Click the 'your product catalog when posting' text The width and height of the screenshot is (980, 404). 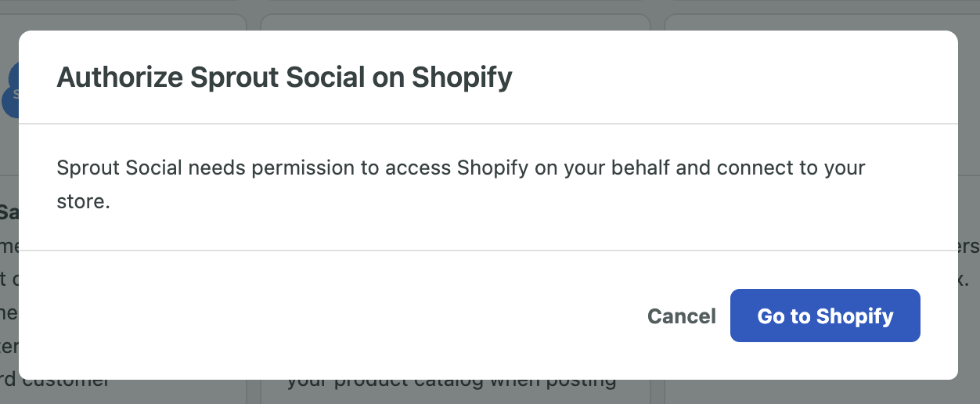[452, 384]
